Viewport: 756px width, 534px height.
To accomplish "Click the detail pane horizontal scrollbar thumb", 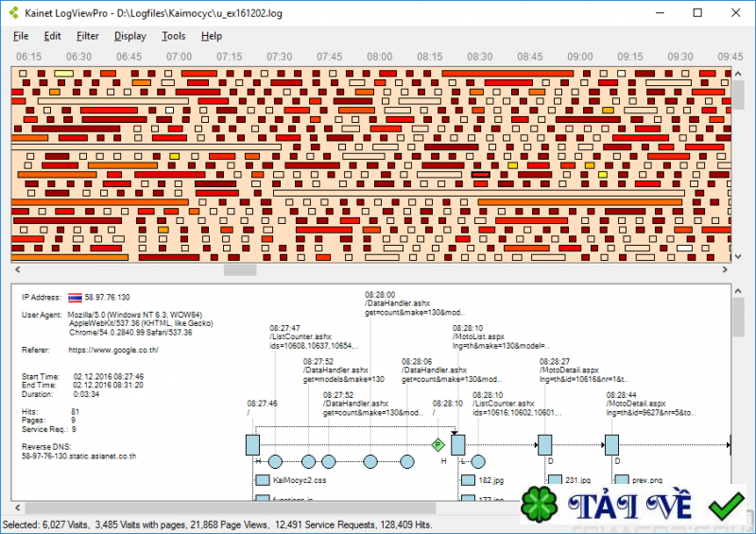I will coord(231,508).
